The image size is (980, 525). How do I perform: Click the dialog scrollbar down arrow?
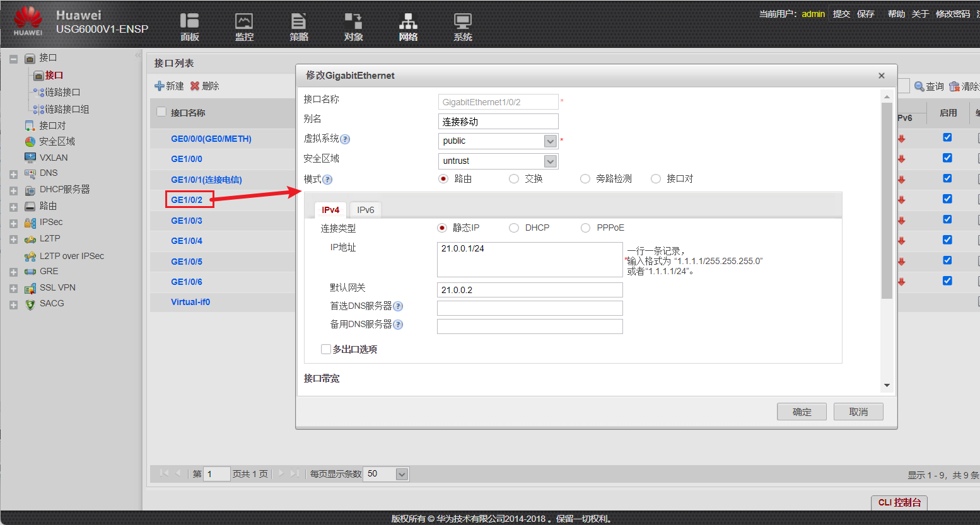pos(887,385)
